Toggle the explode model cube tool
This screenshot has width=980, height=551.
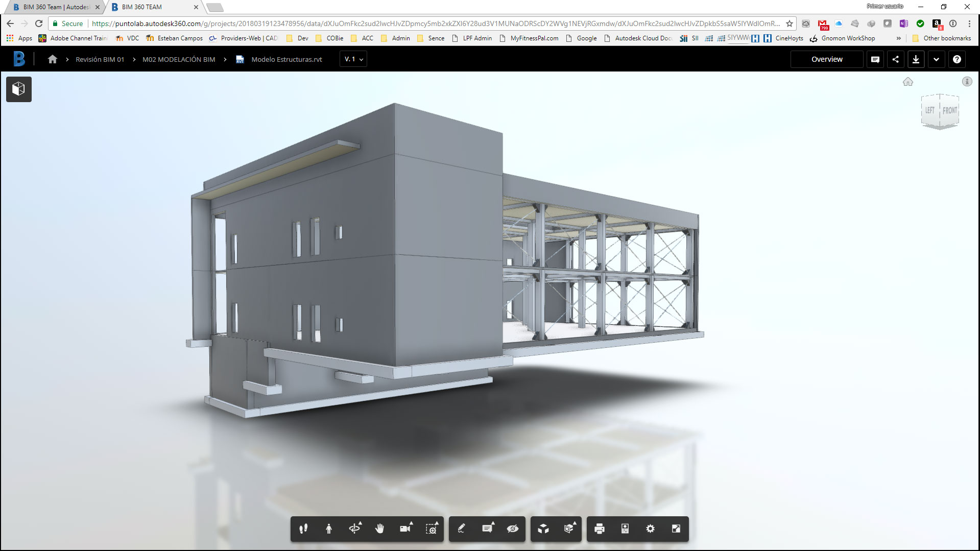point(543,529)
